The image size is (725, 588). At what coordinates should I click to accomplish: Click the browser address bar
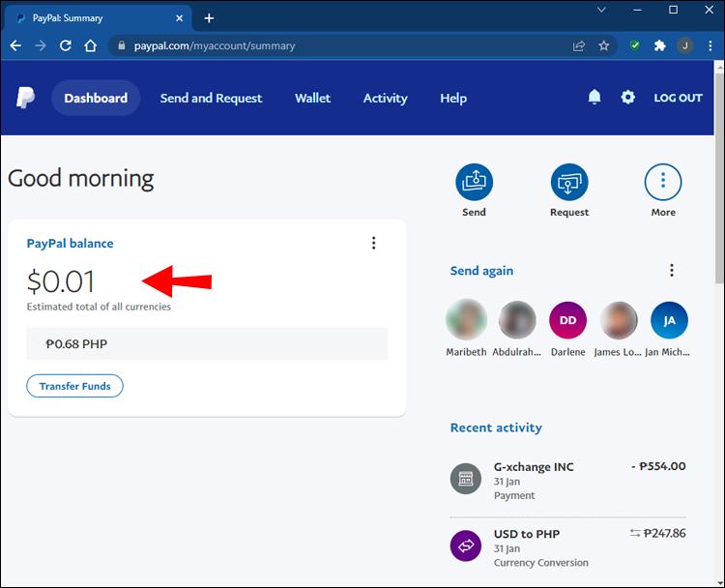tap(338, 45)
